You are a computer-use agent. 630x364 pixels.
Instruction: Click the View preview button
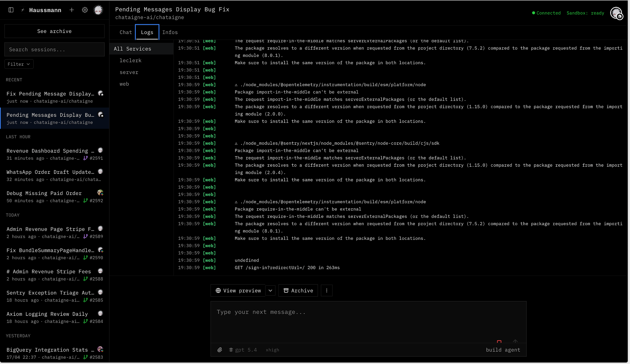(238, 290)
